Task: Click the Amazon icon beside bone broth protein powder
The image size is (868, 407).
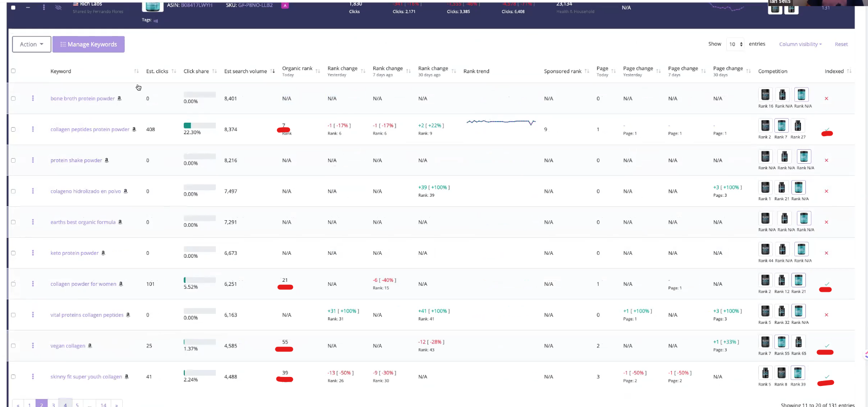Action: (x=119, y=98)
